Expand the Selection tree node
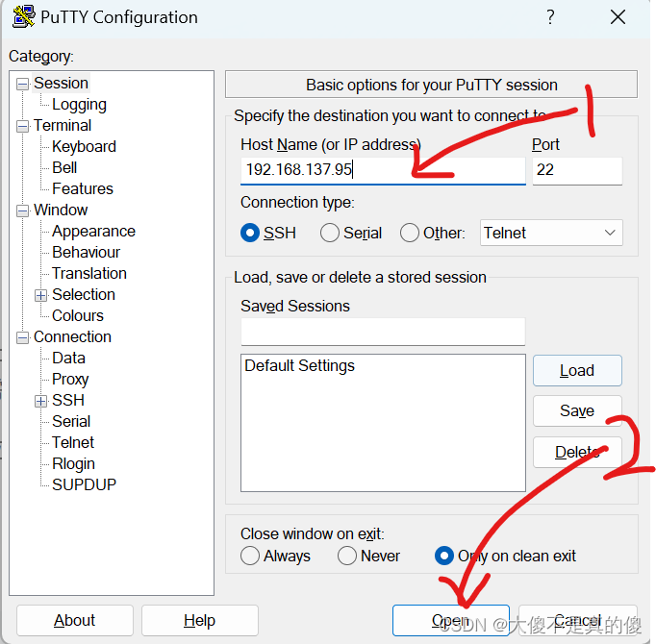This screenshot has width=656, height=644. 41,296
